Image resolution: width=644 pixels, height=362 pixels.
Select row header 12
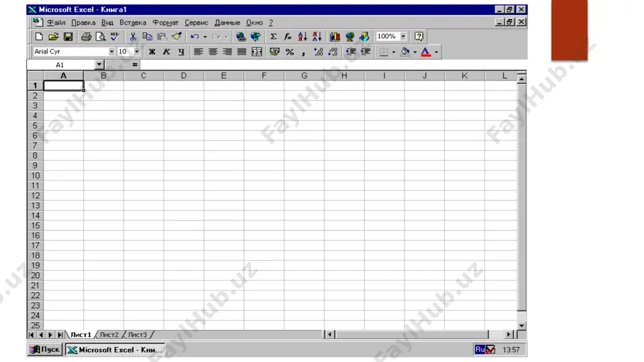point(35,196)
